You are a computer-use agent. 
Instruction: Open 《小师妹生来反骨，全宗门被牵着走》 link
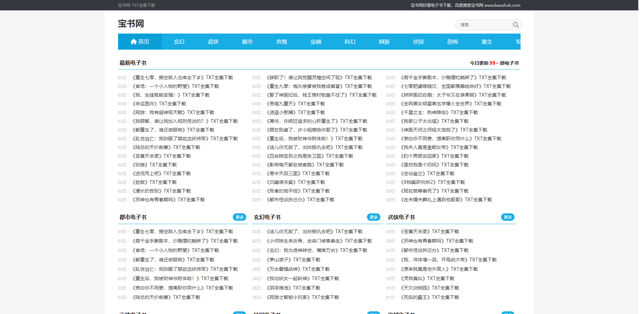(318, 241)
